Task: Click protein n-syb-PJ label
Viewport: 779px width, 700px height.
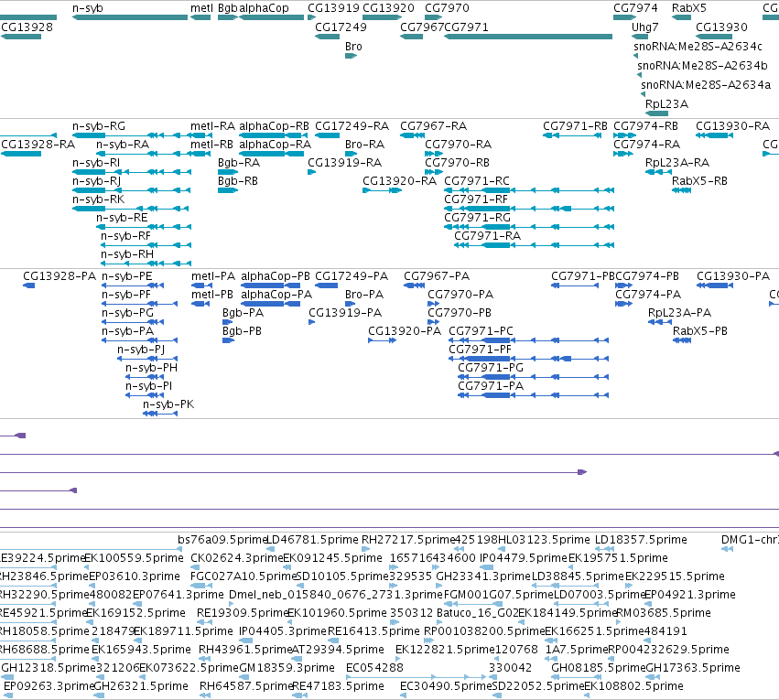Action: pos(141,350)
